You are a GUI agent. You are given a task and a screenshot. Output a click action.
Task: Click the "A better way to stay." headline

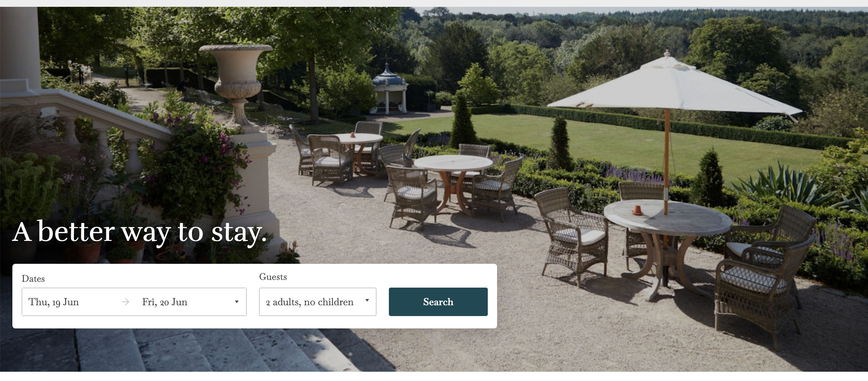click(x=140, y=233)
